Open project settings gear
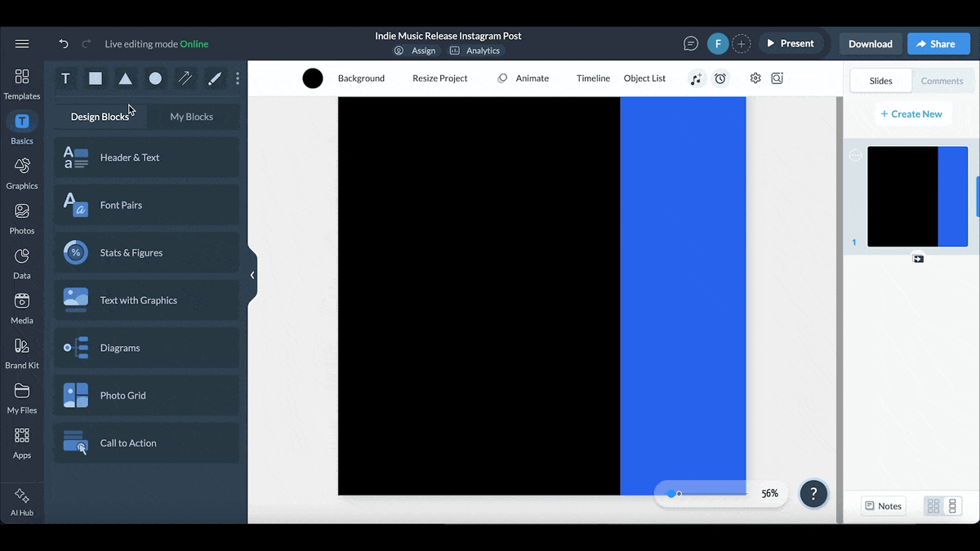980x551 pixels. point(755,78)
